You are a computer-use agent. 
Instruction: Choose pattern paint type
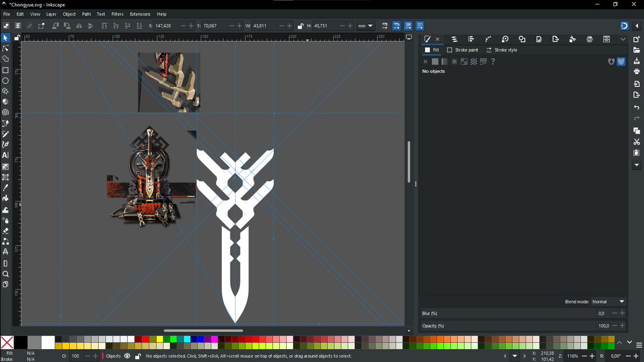pyautogui.click(x=473, y=62)
